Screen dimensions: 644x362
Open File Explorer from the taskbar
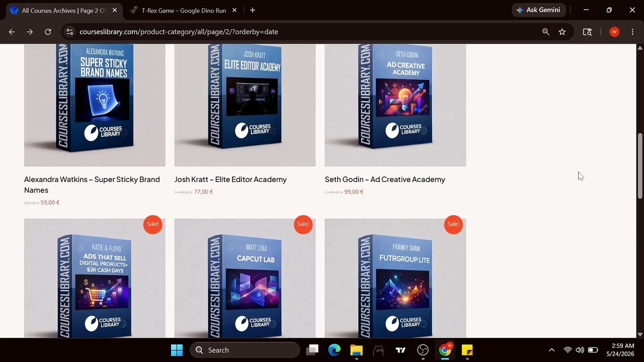tap(356, 350)
